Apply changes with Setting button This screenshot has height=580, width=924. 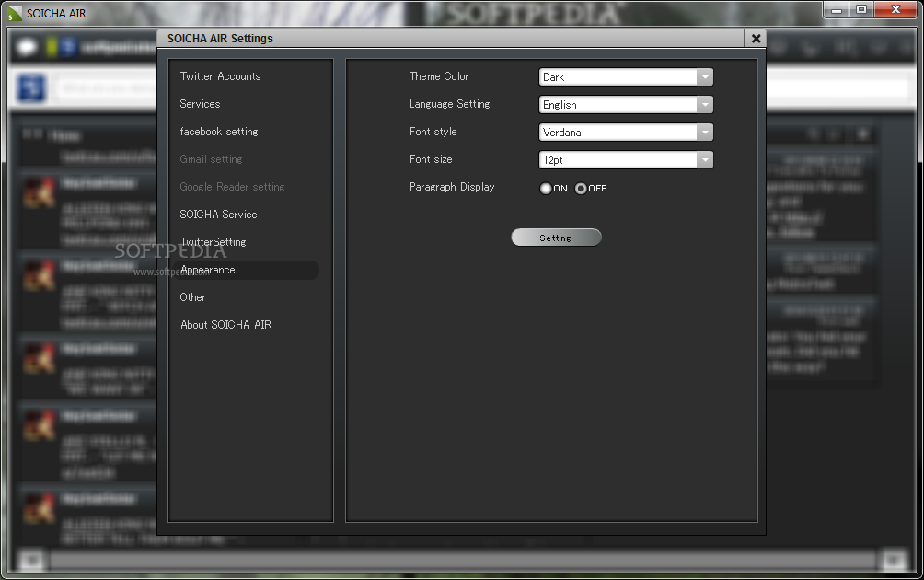pyautogui.click(x=556, y=238)
